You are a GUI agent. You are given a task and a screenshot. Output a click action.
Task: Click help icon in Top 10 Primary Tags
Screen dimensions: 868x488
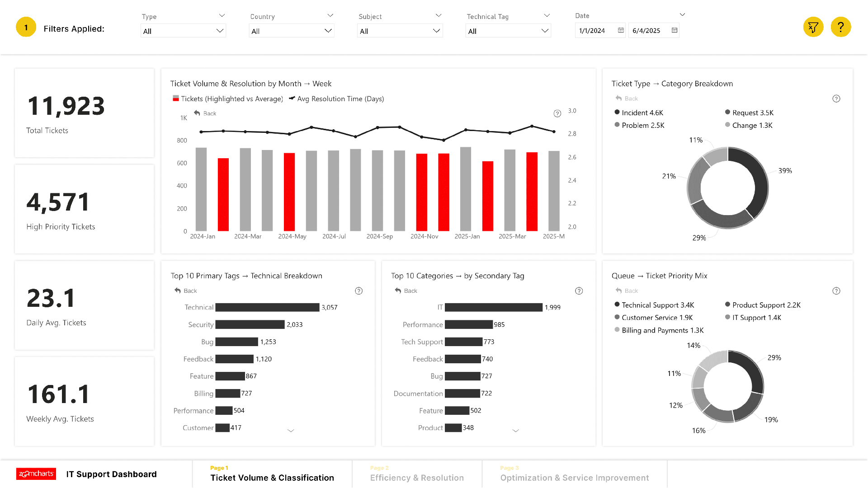point(359,291)
